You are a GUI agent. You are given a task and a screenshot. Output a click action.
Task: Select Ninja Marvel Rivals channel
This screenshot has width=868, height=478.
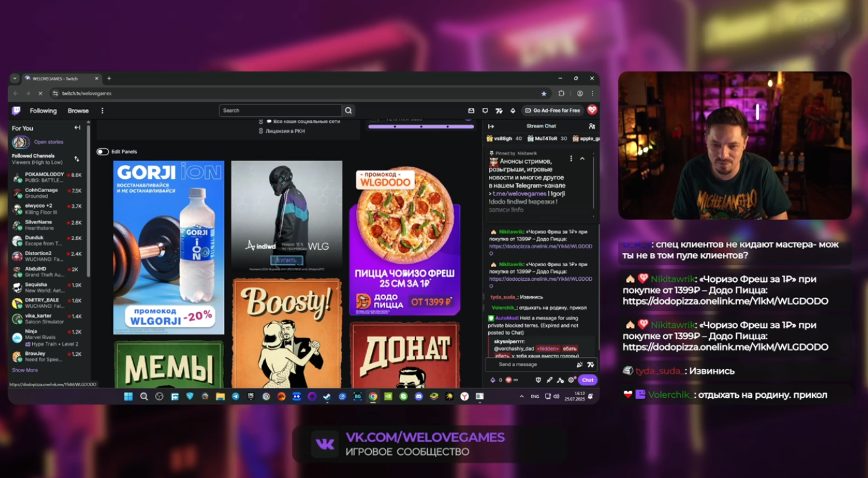tap(48, 337)
